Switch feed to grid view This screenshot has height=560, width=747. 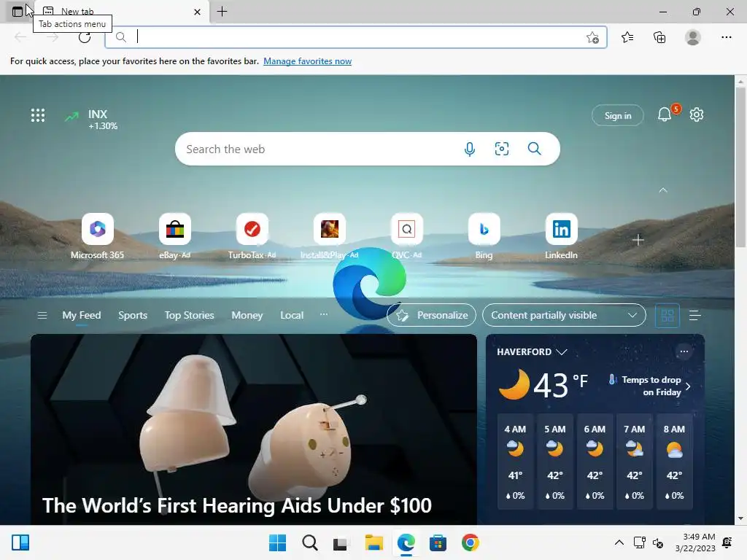pos(667,315)
